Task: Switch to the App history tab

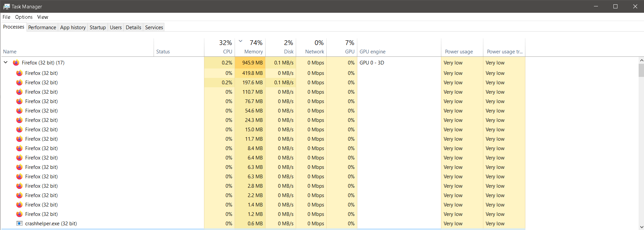Action: pos(73,27)
